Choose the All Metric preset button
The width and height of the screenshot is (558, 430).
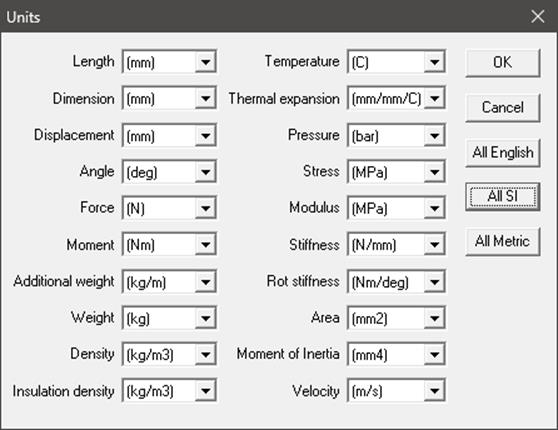502,241
